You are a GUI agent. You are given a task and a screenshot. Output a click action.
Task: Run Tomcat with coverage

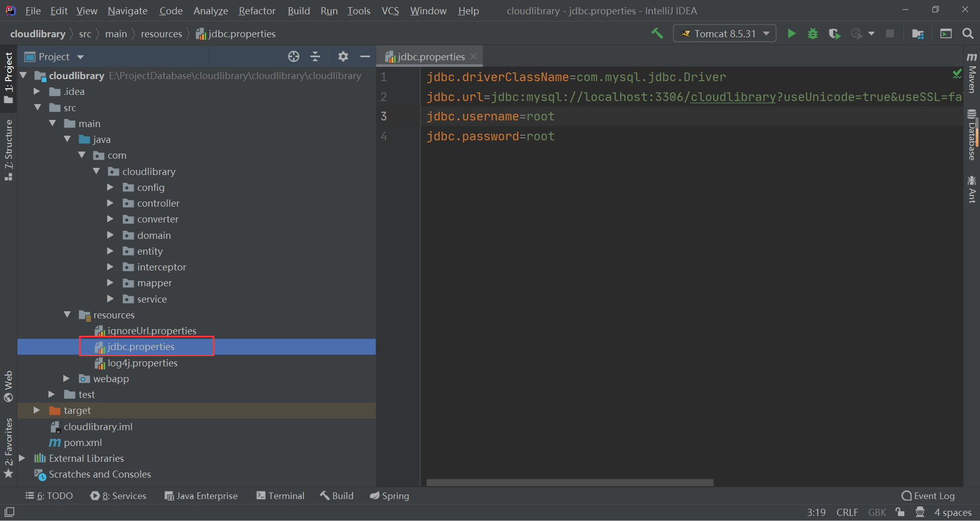[834, 33]
